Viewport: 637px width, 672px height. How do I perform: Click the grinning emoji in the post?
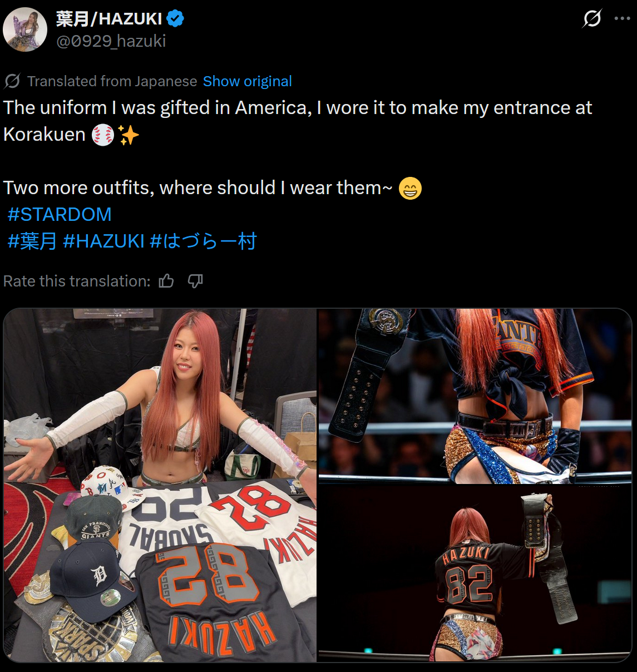tap(410, 188)
